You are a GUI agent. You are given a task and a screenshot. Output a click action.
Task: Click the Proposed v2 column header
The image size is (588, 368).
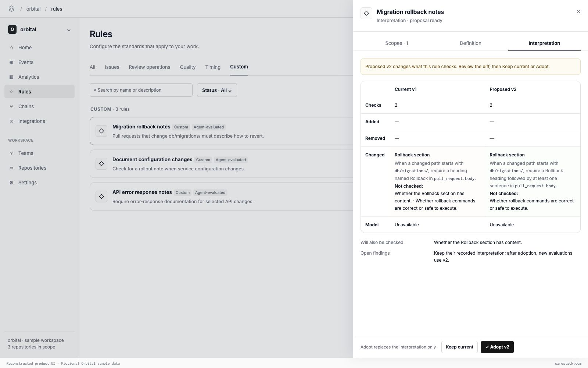[x=503, y=89]
